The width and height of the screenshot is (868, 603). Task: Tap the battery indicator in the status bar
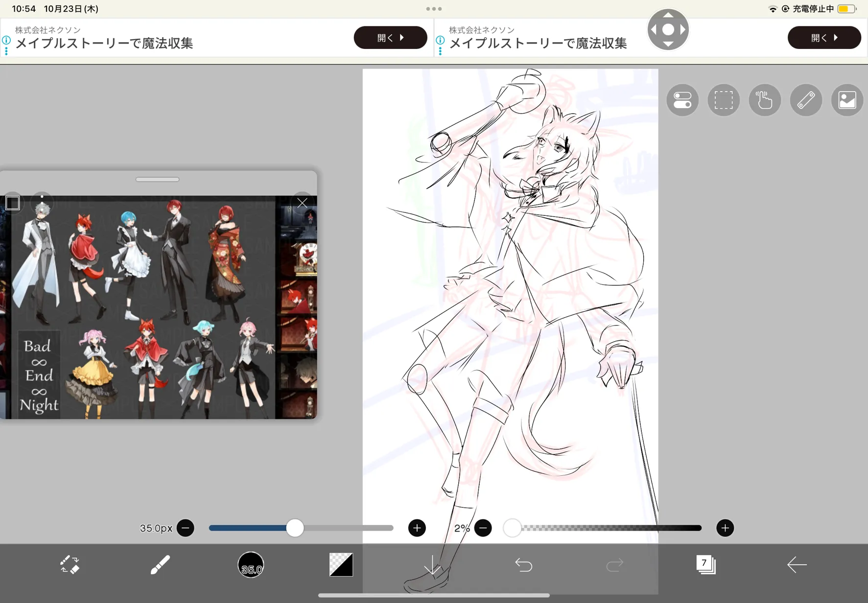tap(846, 9)
